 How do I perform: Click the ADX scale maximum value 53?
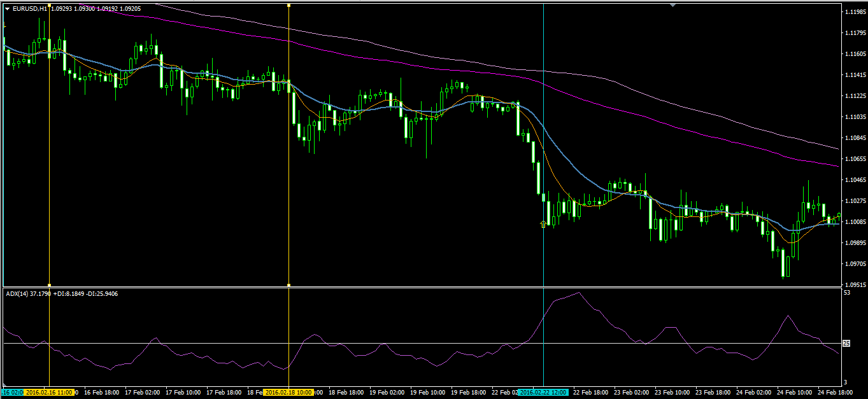[x=847, y=293]
